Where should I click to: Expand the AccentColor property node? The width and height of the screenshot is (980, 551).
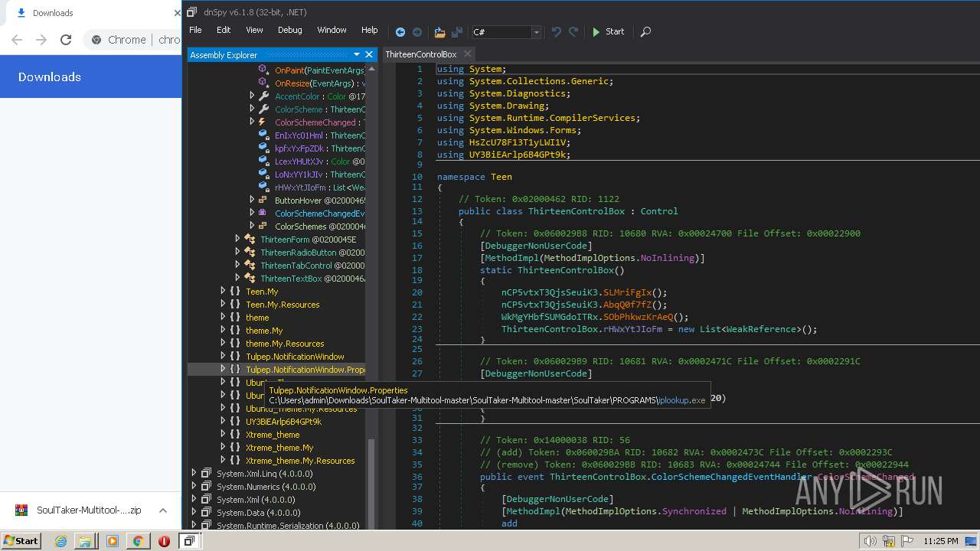252,96
